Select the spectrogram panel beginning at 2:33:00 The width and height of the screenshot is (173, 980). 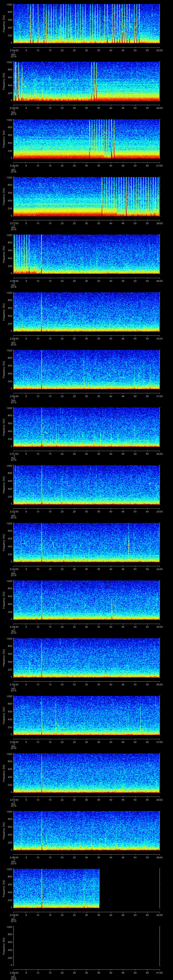coord(86,543)
